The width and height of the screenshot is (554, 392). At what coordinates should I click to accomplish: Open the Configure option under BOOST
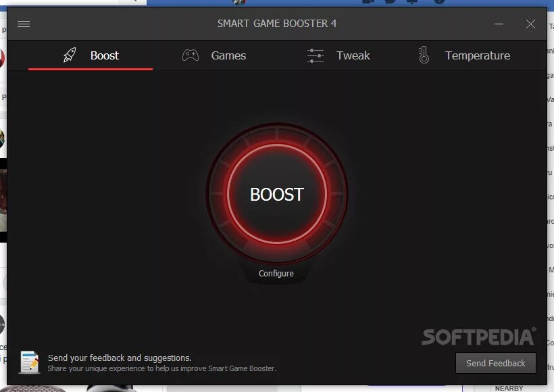pos(276,274)
